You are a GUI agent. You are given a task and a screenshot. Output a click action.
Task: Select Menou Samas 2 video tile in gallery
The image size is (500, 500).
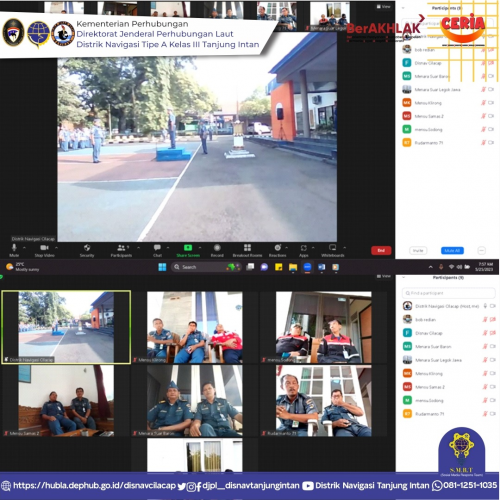point(66,401)
